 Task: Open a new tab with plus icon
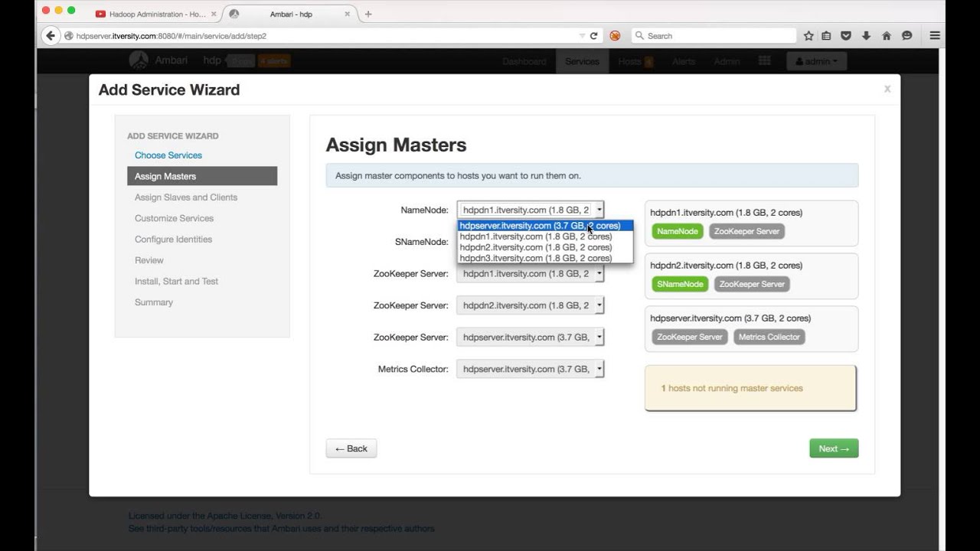(x=368, y=14)
